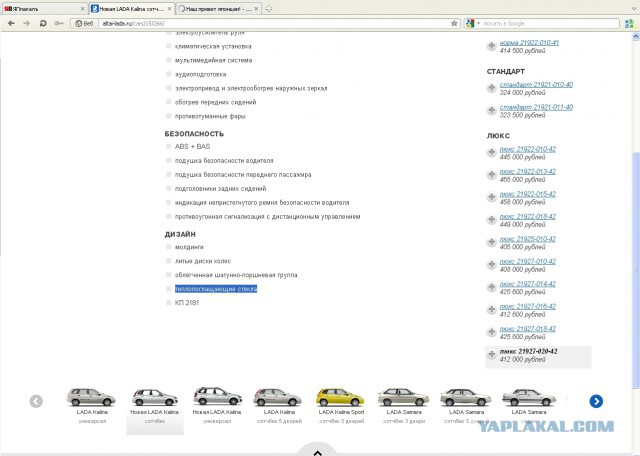This screenshot has height=456, width=640.
Task: Expand plus icon beside люкс 21922-013-42
Action: pos(491,175)
